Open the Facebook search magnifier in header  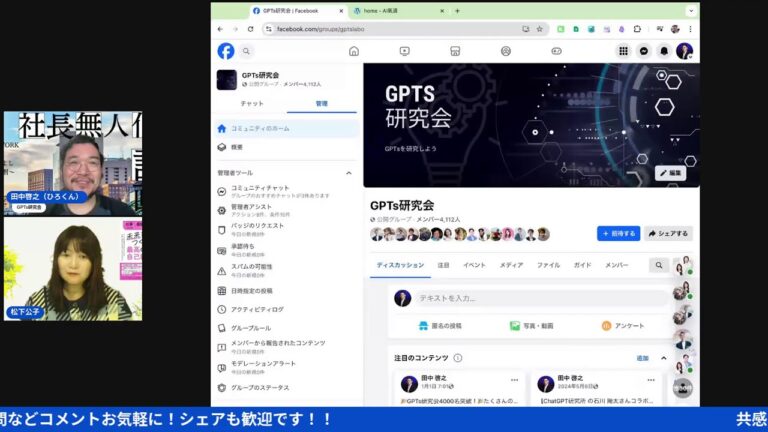(x=246, y=51)
